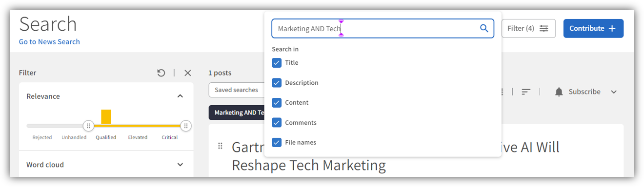Screen dimensions: 644x187
Task: Click the Rejected relevance label
Action: click(42, 137)
